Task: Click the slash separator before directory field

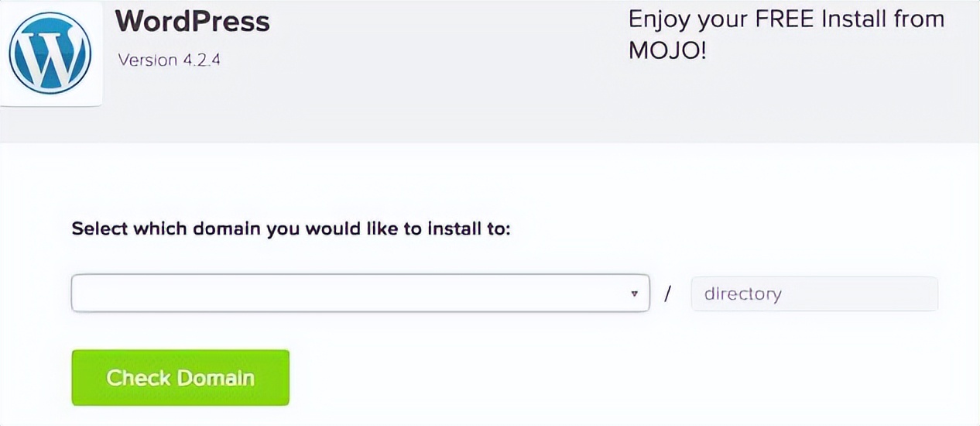Action: [667, 294]
